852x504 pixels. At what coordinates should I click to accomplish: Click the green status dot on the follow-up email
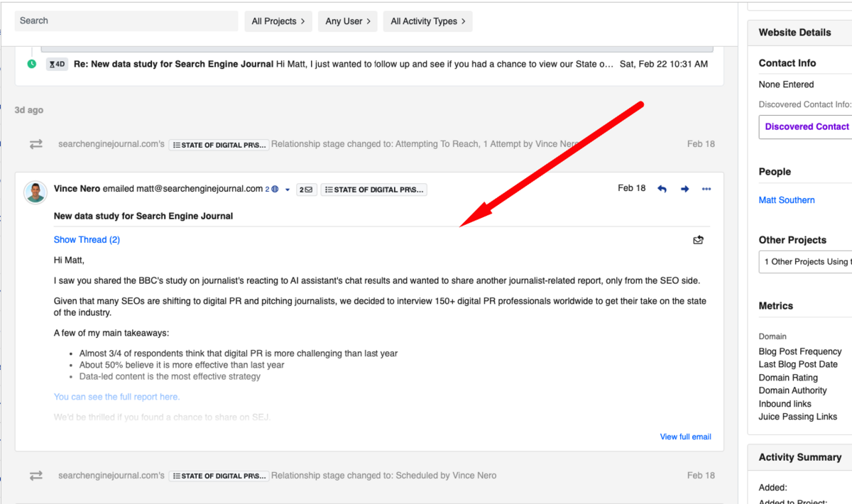tap(31, 64)
